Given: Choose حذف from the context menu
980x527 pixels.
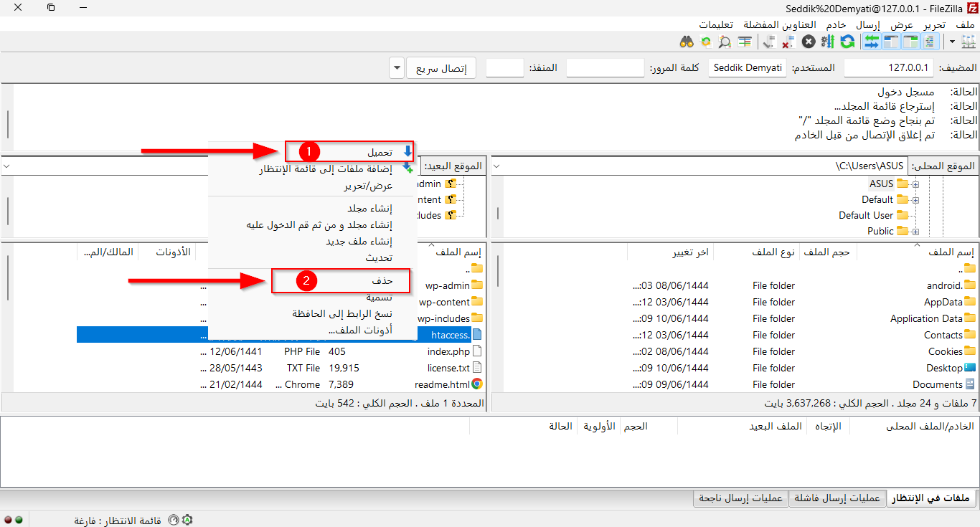Looking at the screenshot, I should click(x=382, y=281).
